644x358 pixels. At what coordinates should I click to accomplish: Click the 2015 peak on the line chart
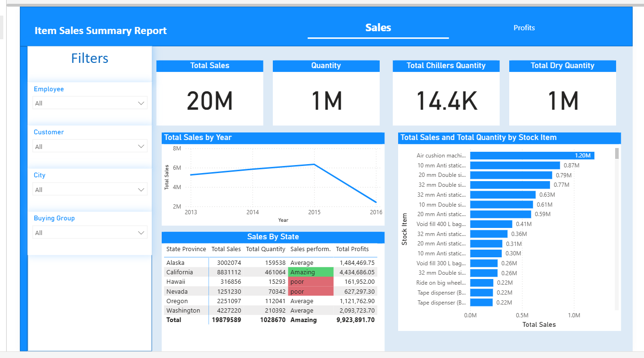[314, 165]
